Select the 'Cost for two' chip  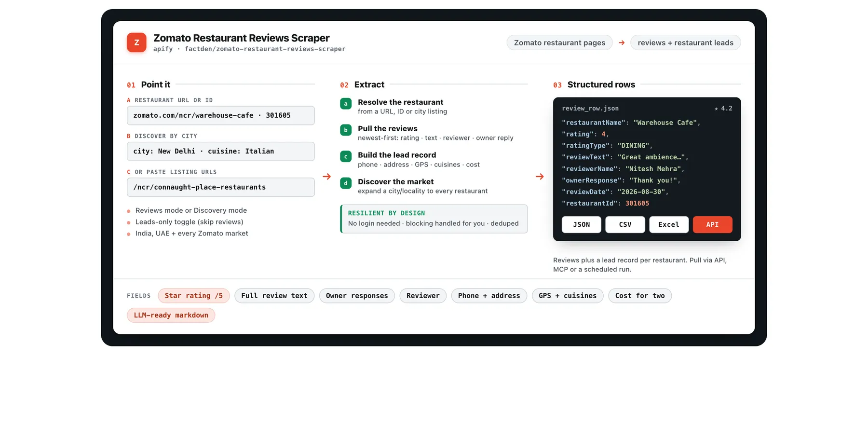point(640,296)
